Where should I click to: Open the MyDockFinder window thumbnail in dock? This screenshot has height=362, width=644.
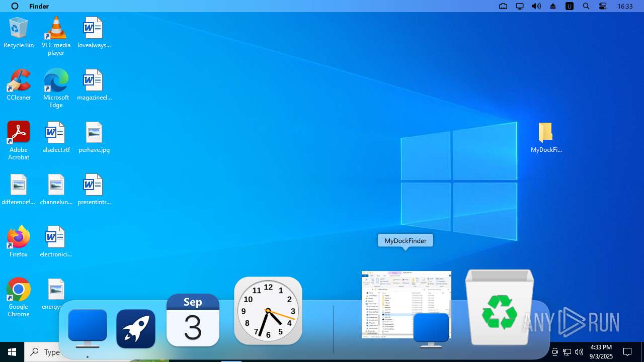[x=407, y=305]
